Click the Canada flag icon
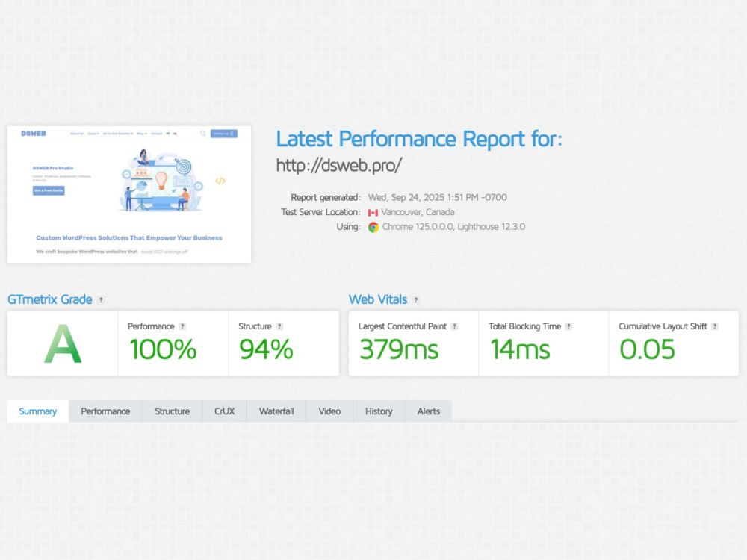The height and width of the screenshot is (560, 747). tap(373, 212)
